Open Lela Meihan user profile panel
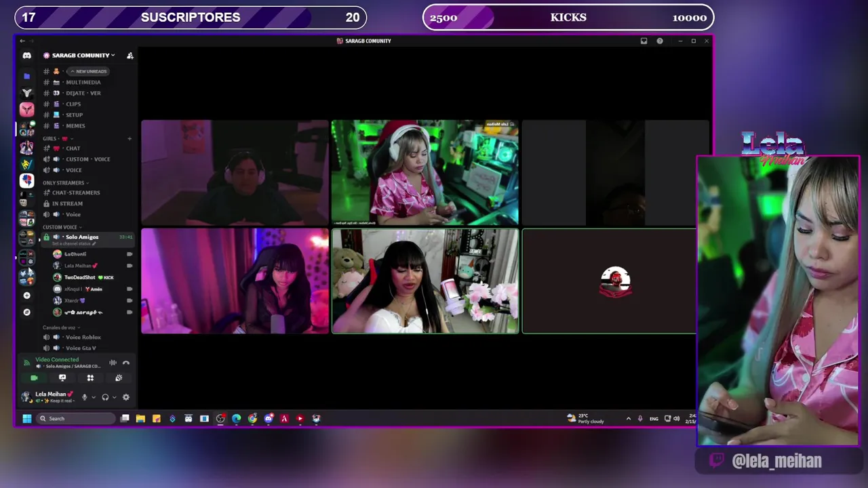This screenshot has width=868, height=488. coord(49,397)
